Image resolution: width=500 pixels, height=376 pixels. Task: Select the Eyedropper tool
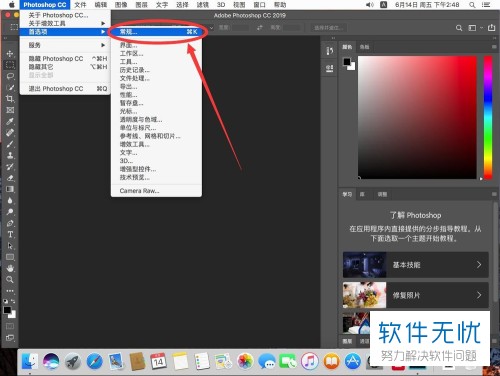click(10, 121)
